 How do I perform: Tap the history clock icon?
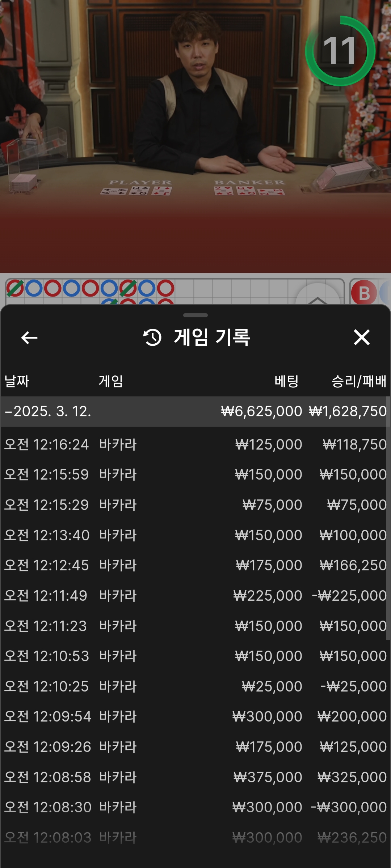152,338
